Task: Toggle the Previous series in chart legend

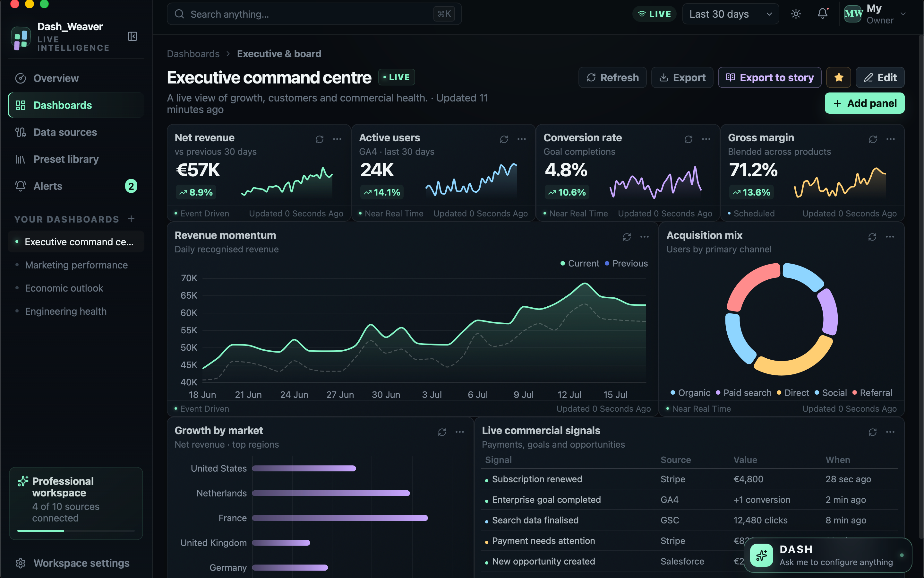Action: pos(626,263)
